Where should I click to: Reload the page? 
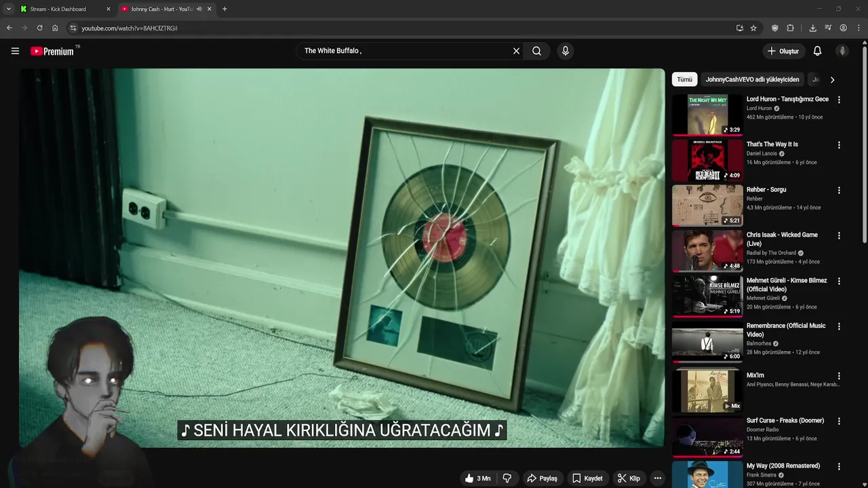pos(39,28)
